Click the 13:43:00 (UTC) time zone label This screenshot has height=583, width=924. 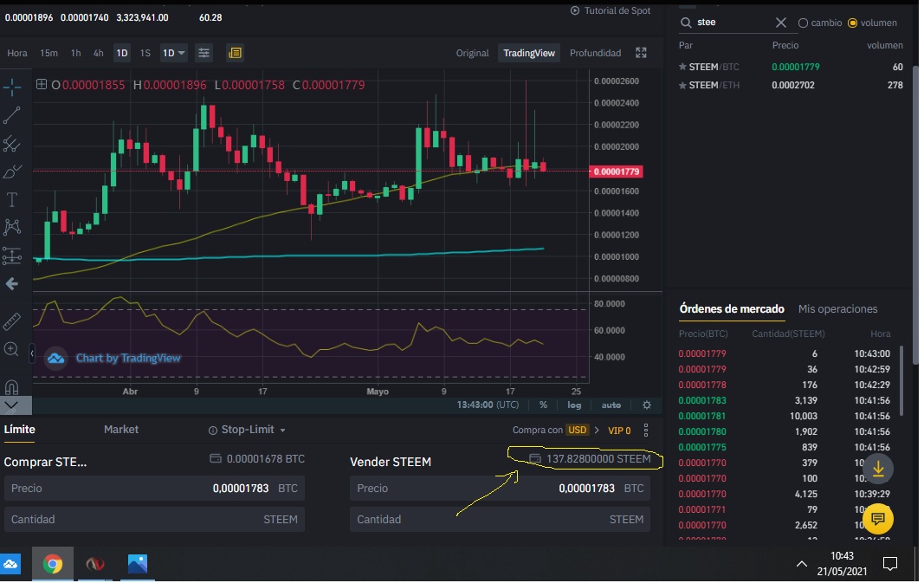[488, 405]
